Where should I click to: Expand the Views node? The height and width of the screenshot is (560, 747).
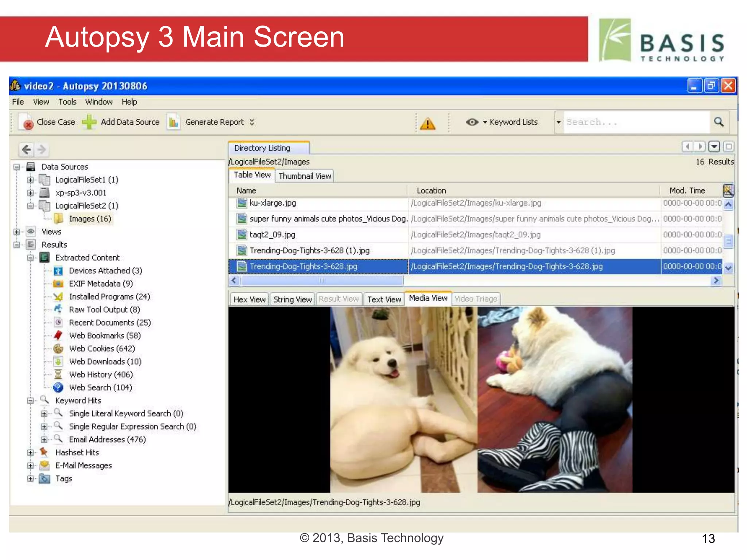17,232
